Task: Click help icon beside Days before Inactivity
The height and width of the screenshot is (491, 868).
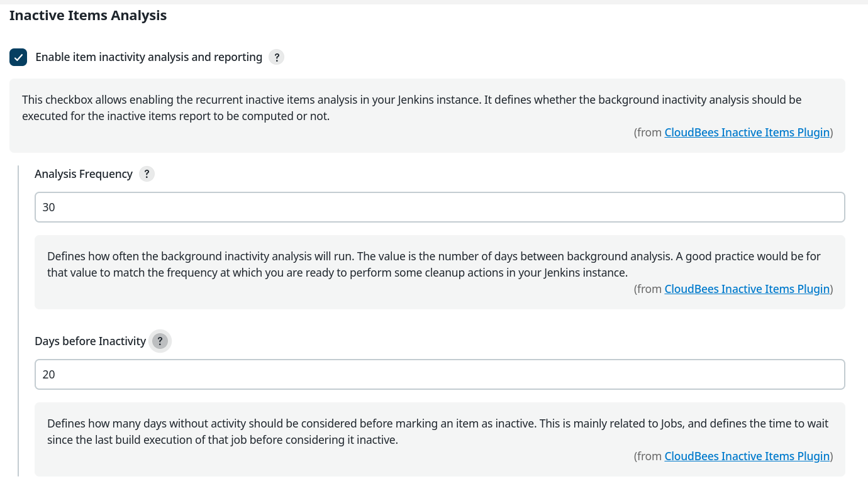Action: (160, 341)
